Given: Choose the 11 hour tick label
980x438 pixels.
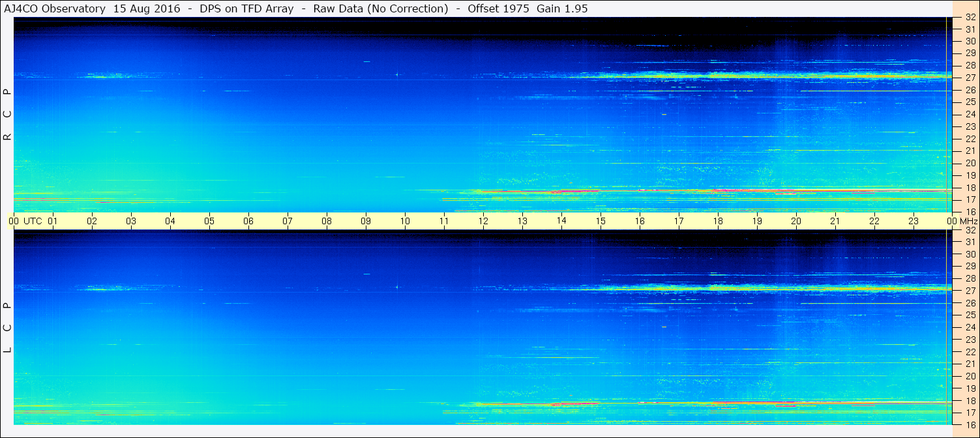Looking at the screenshot, I should tap(444, 221).
